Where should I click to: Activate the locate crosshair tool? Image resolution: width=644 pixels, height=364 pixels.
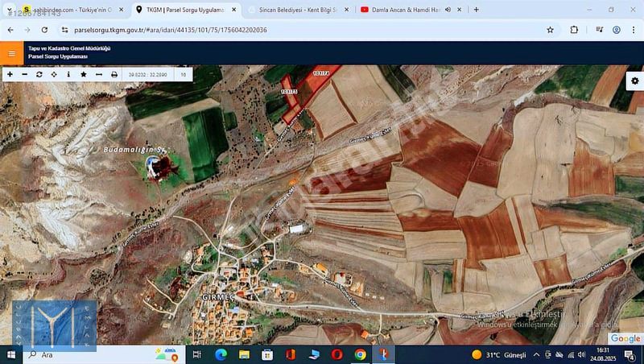point(54,74)
